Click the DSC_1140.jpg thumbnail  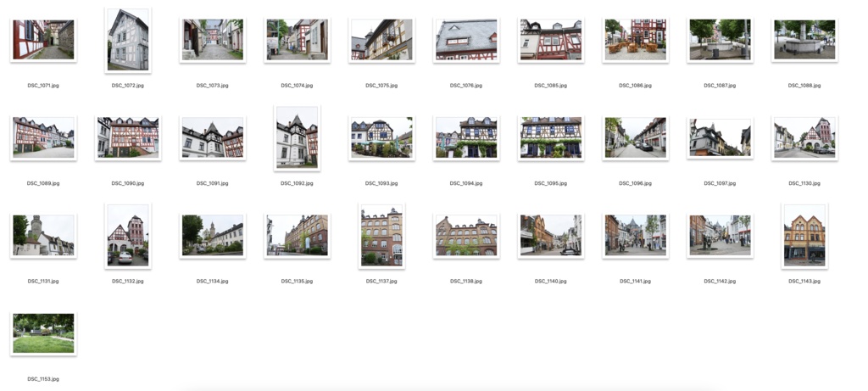click(x=551, y=236)
